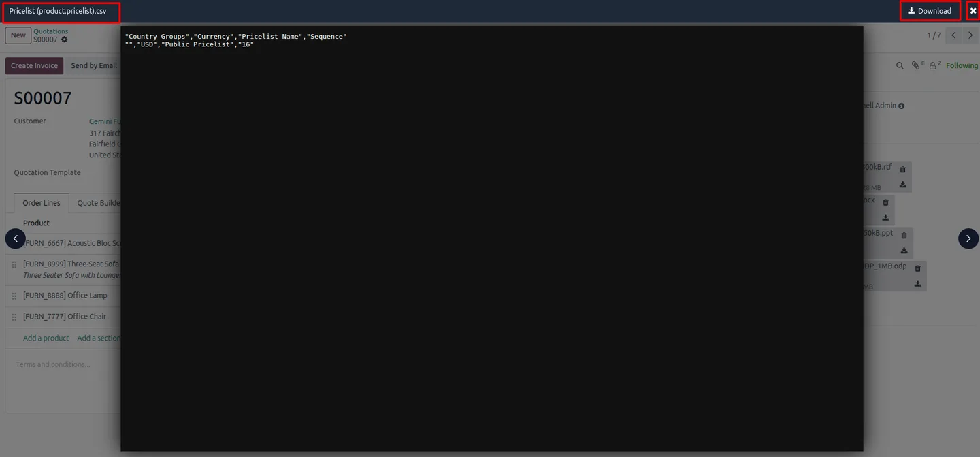
Task: Click Add a section link
Action: [x=99, y=338]
